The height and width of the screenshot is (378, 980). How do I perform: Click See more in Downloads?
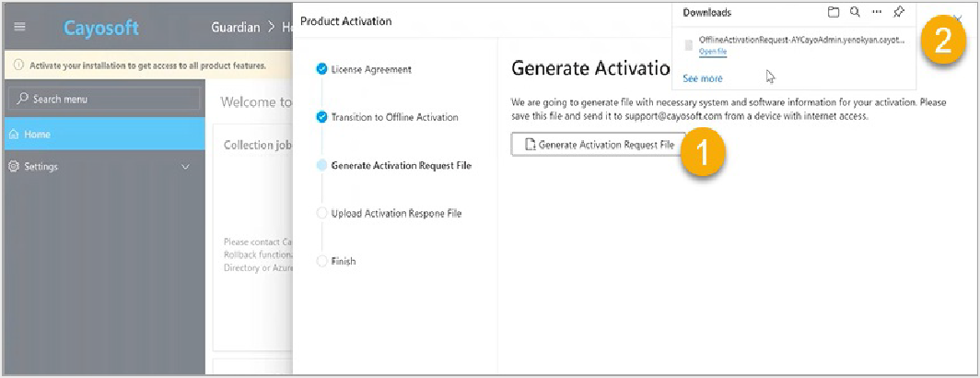(703, 78)
